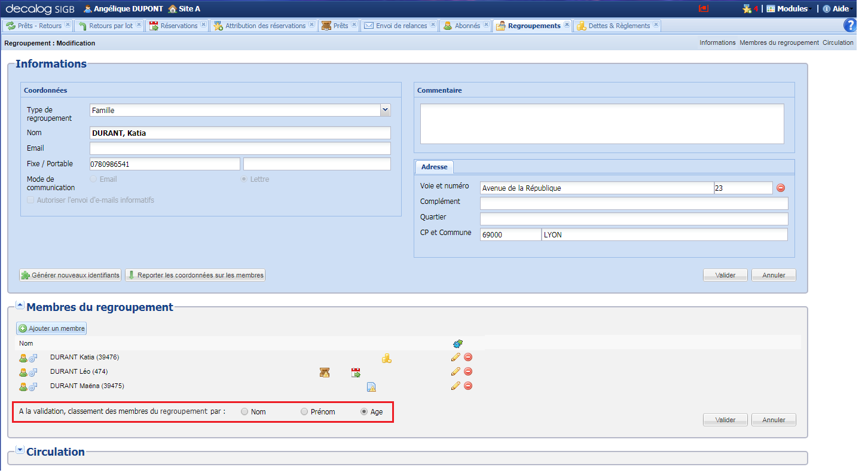Click the document warning icon for DURANT Maëna
This screenshot has width=868, height=476.
(371, 387)
